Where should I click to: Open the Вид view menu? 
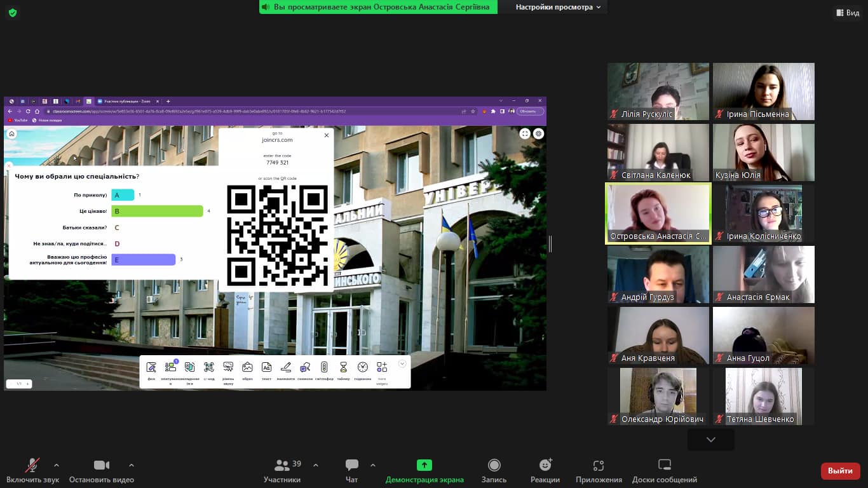click(x=847, y=13)
